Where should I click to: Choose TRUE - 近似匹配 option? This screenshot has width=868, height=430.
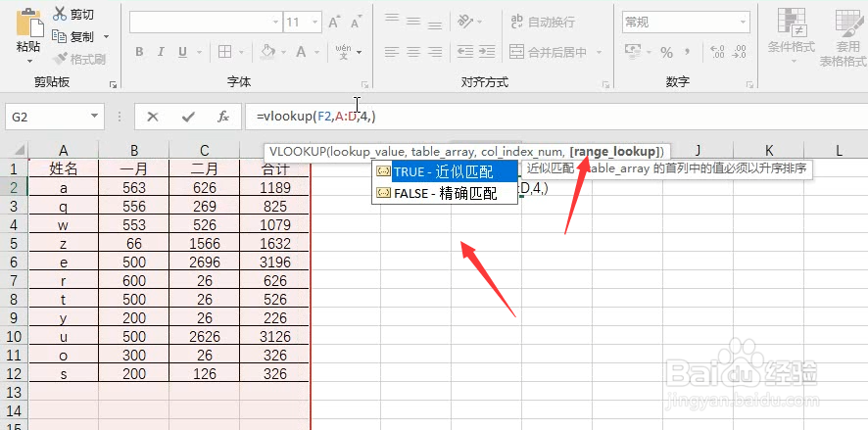[445, 172]
